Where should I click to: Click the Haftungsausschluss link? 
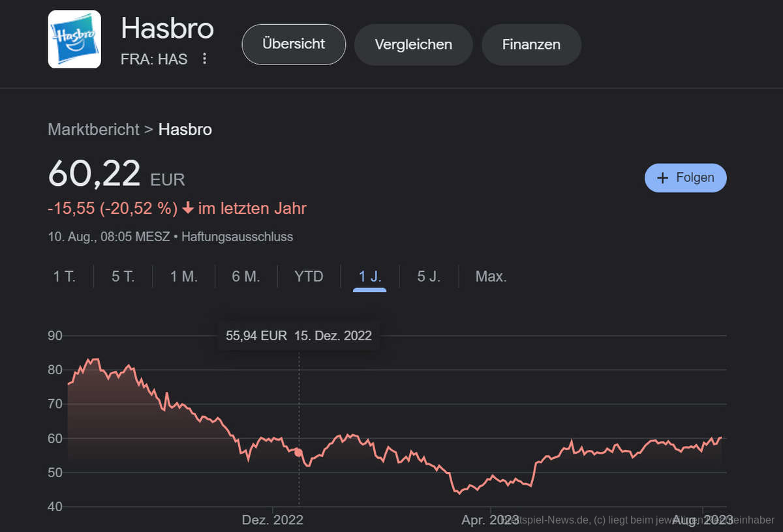click(x=237, y=237)
